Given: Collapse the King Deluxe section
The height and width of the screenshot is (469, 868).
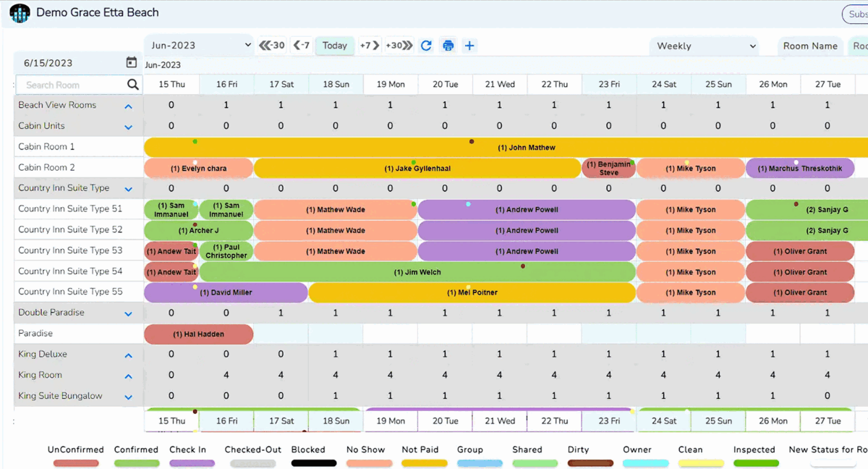Looking at the screenshot, I should point(129,355).
